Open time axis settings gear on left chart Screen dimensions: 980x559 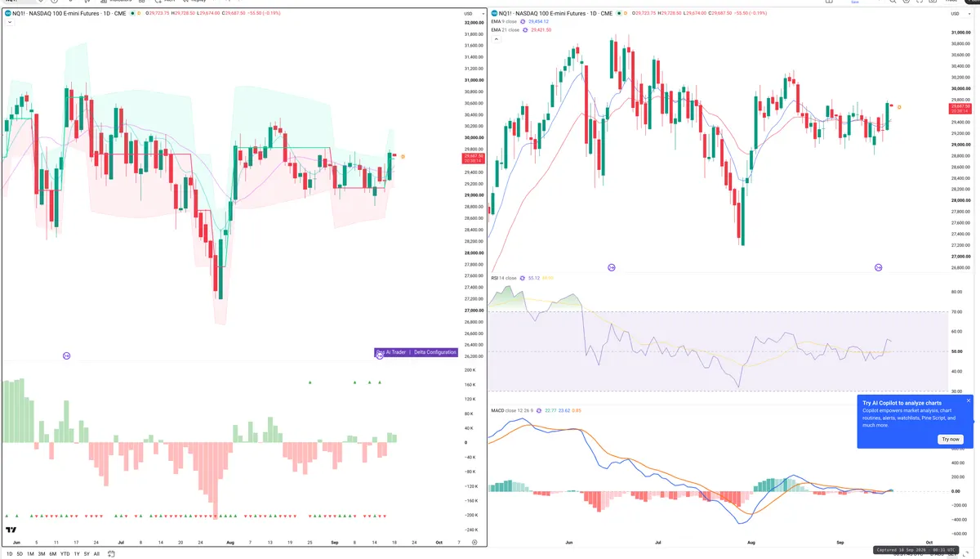pos(474,542)
